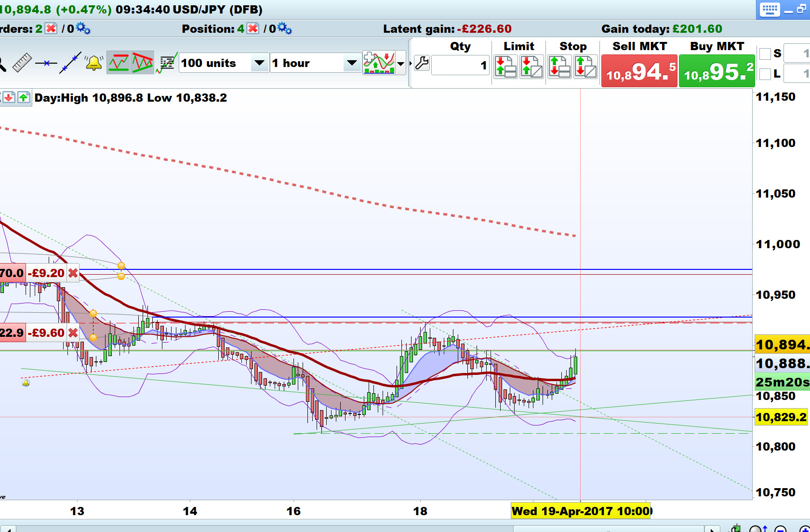Image resolution: width=810 pixels, height=532 pixels.
Task: Open the 1 hour timeframe dropdown
Action: point(316,63)
